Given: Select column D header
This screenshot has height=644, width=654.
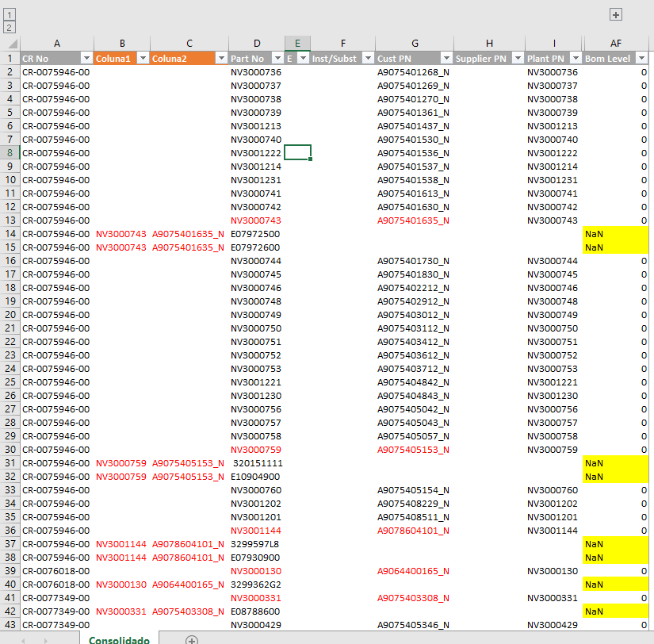Looking at the screenshot, I should 257,44.
